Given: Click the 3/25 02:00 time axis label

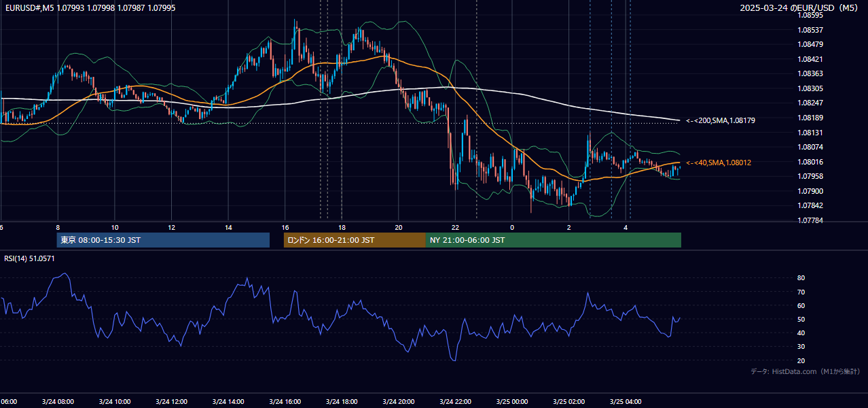Looking at the screenshot, I should 568,401.
